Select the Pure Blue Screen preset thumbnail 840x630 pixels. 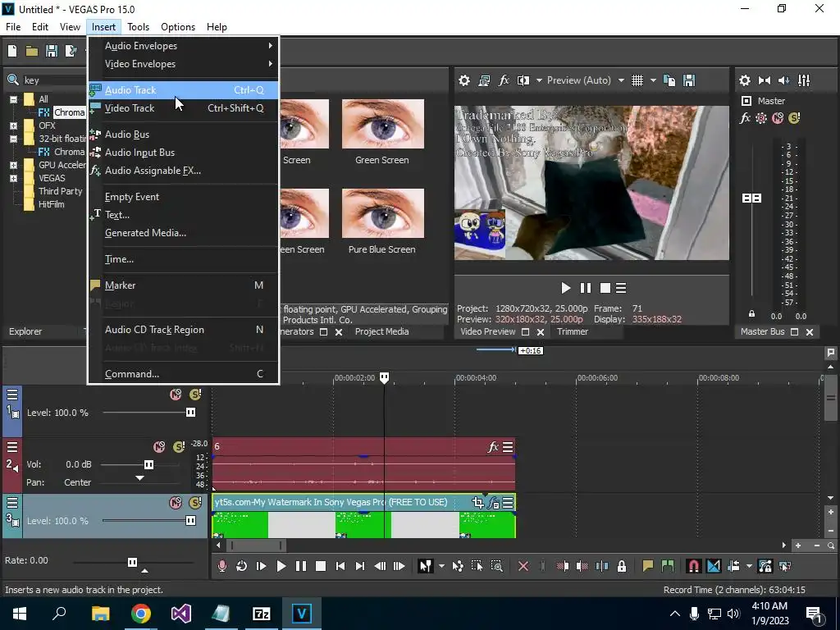coord(382,213)
